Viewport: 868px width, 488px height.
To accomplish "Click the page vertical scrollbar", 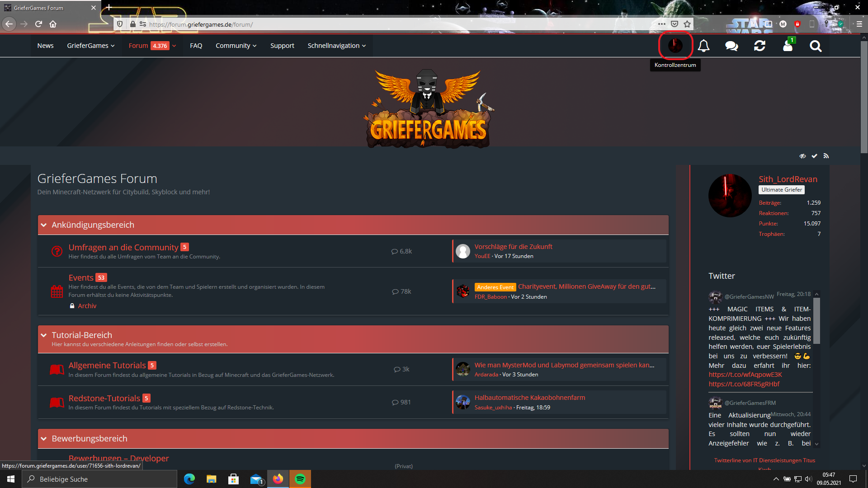I will pos(864,97).
